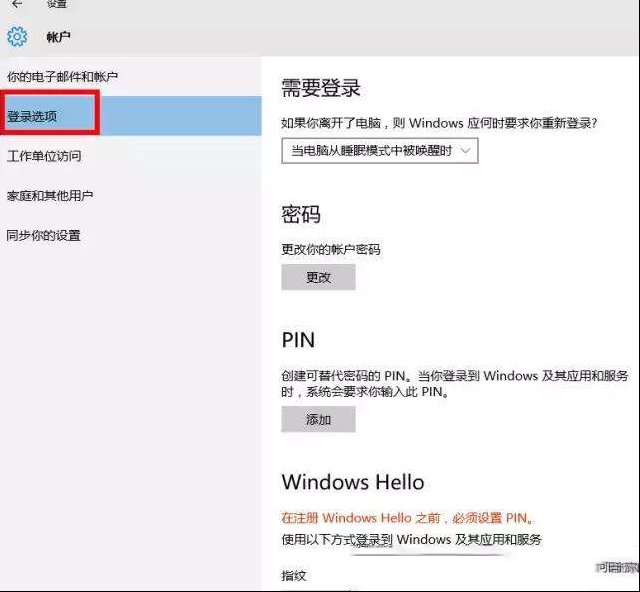This screenshot has width=640, height=592.
Task: Go to 家庭和其他用户 settings
Action: 50,196
